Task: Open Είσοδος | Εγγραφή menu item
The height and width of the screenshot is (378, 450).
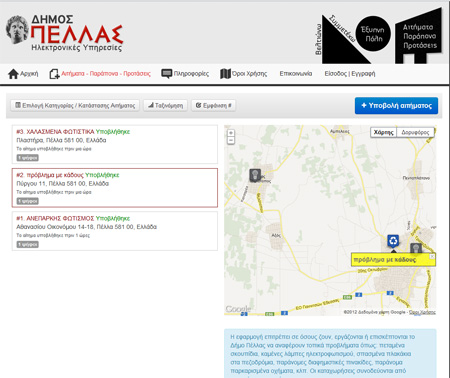Action: [x=350, y=74]
